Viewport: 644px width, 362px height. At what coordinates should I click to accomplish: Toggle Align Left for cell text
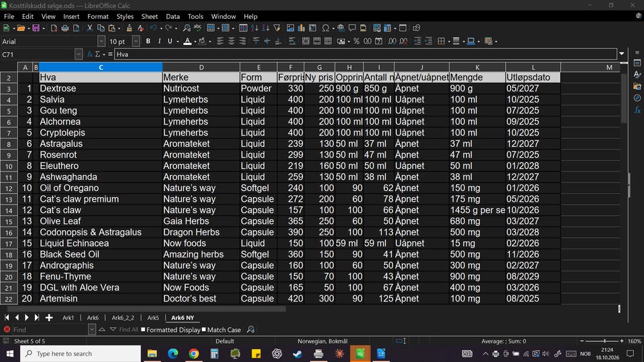pos(220,41)
